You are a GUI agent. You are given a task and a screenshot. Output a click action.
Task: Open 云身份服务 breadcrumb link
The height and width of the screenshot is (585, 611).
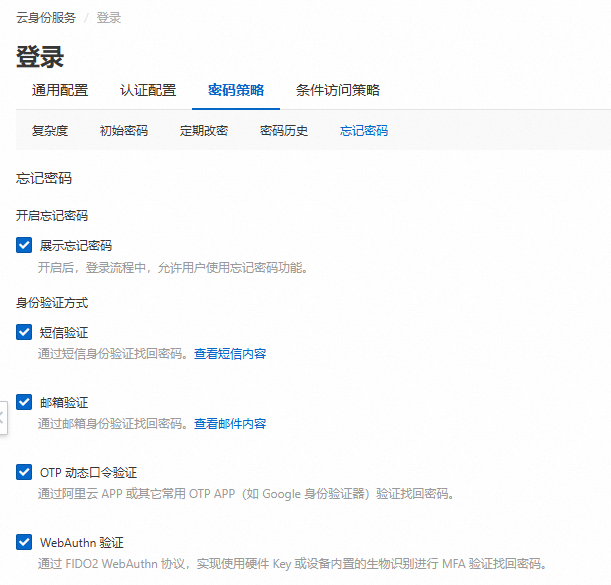[x=46, y=18]
